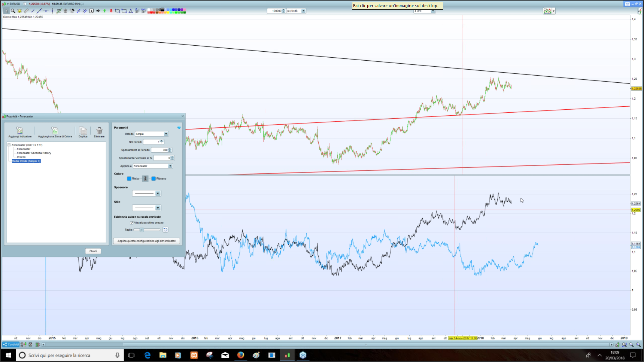Click the Windows search box
Image resolution: width=644 pixels, height=362 pixels.
70,355
